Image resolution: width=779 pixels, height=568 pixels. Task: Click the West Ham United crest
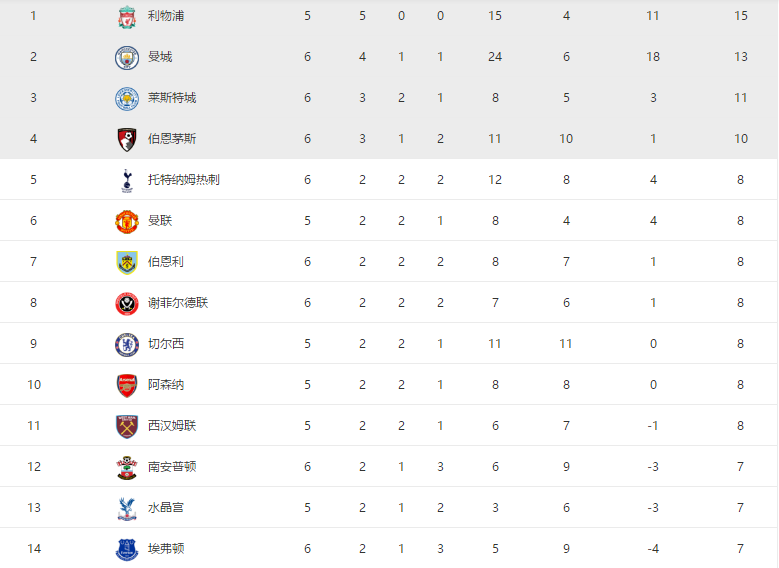click(126, 426)
